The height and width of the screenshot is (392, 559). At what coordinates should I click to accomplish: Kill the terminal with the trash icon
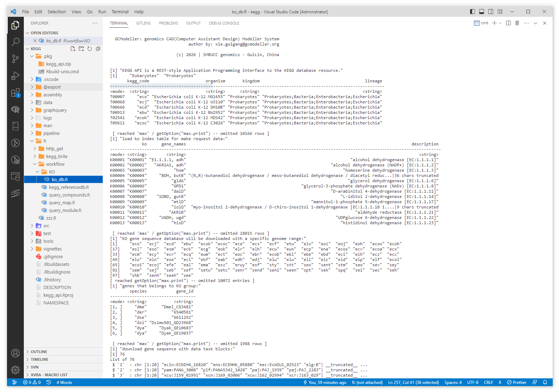[x=517, y=23]
